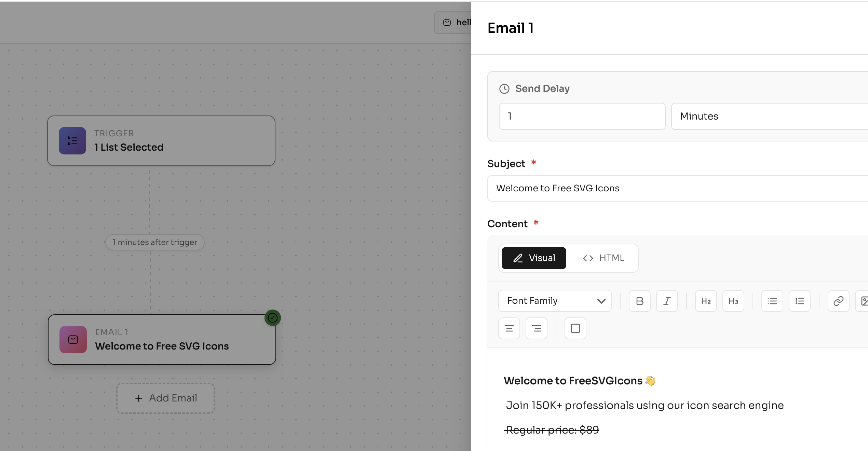Select the Email 1 envelope icon
This screenshot has width=868, height=451.
[x=73, y=339]
